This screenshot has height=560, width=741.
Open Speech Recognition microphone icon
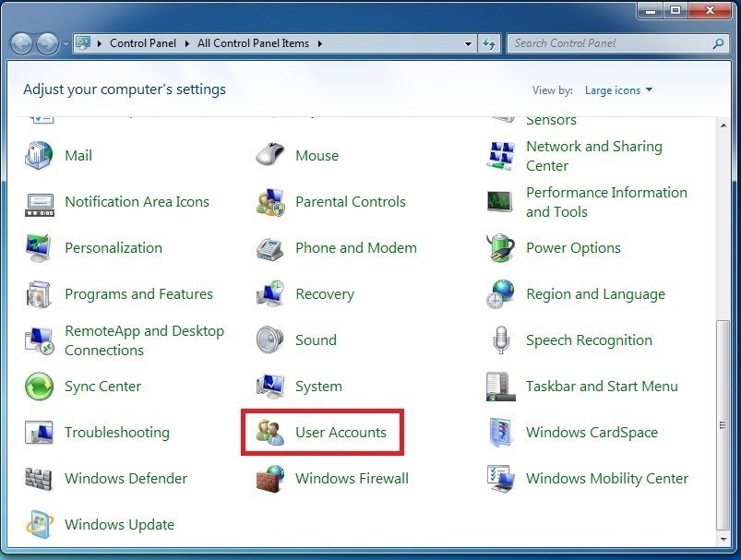tap(501, 340)
